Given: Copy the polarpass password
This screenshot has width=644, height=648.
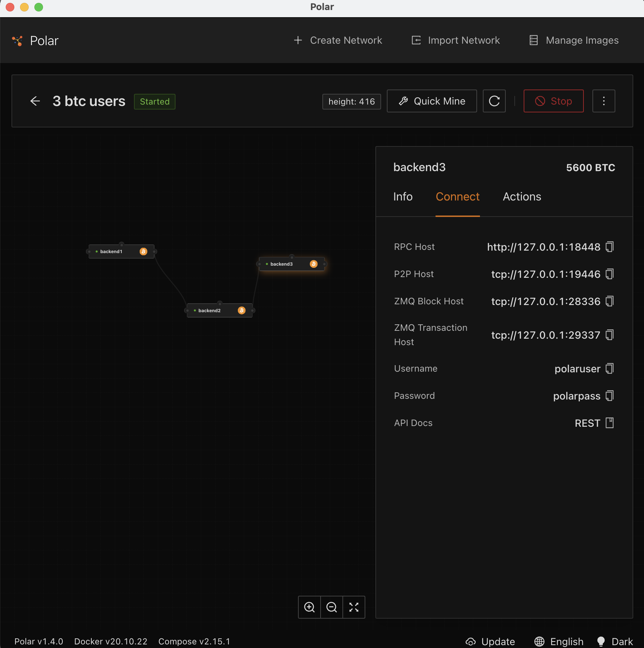Looking at the screenshot, I should pyautogui.click(x=610, y=396).
